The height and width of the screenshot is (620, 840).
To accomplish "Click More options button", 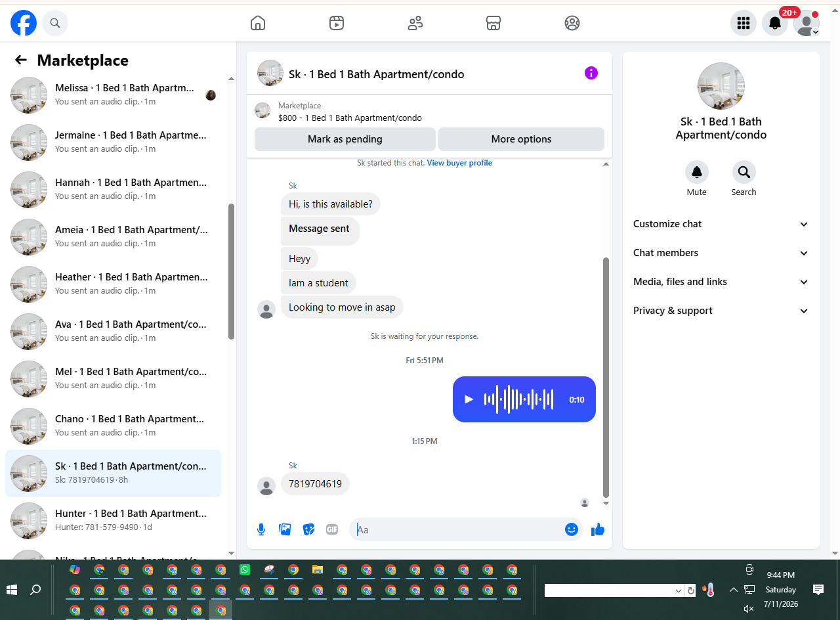I will point(521,139).
